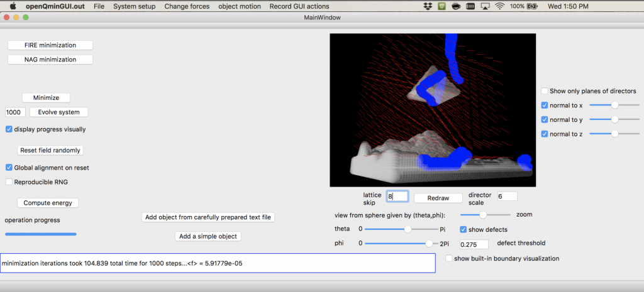644x292 pixels.
Task: Open the System setup menu
Action: [135, 6]
